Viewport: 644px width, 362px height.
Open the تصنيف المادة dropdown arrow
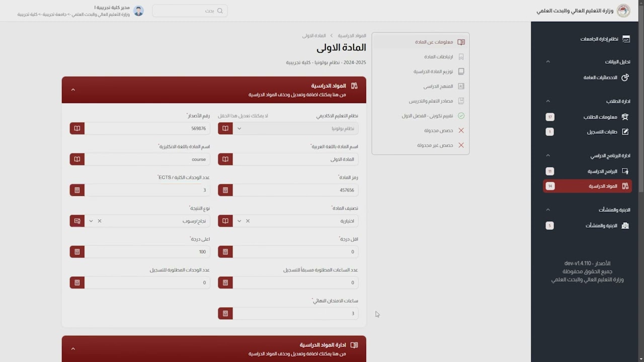[x=239, y=221]
